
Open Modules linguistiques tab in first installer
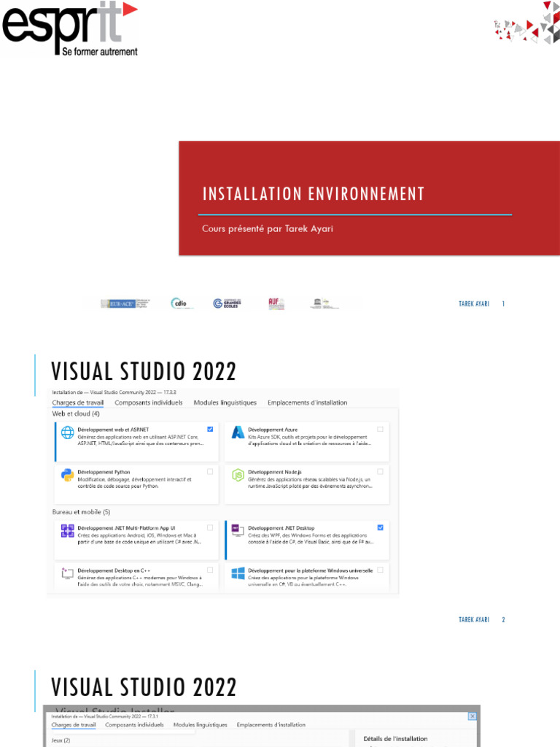point(225,403)
